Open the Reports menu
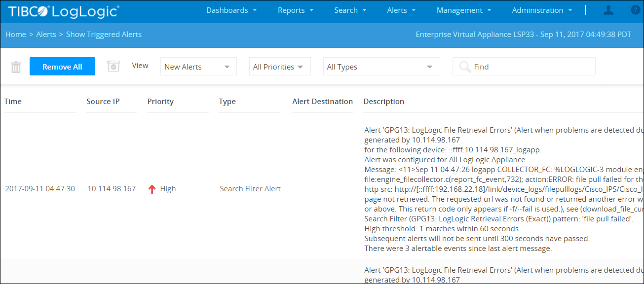This screenshot has height=284, width=644. (x=296, y=10)
